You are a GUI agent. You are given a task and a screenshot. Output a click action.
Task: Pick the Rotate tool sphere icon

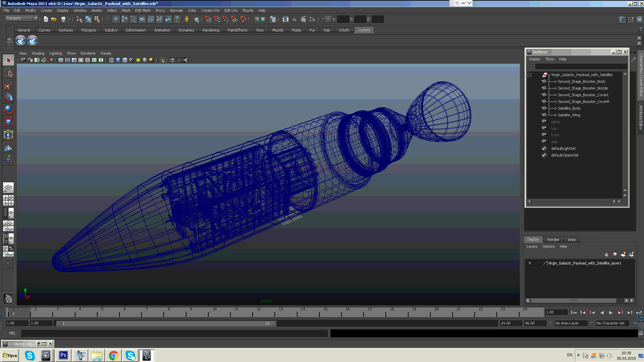(x=8, y=110)
